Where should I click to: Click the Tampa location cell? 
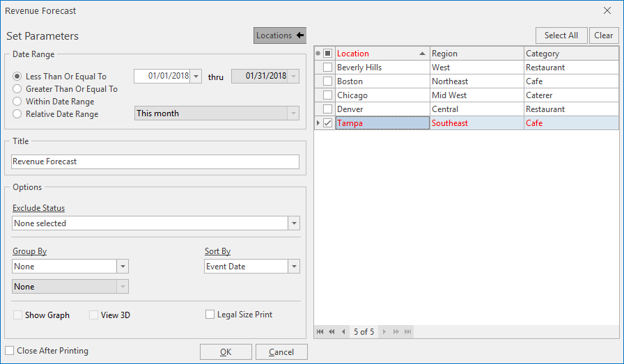pyautogui.click(x=382, y=123)
